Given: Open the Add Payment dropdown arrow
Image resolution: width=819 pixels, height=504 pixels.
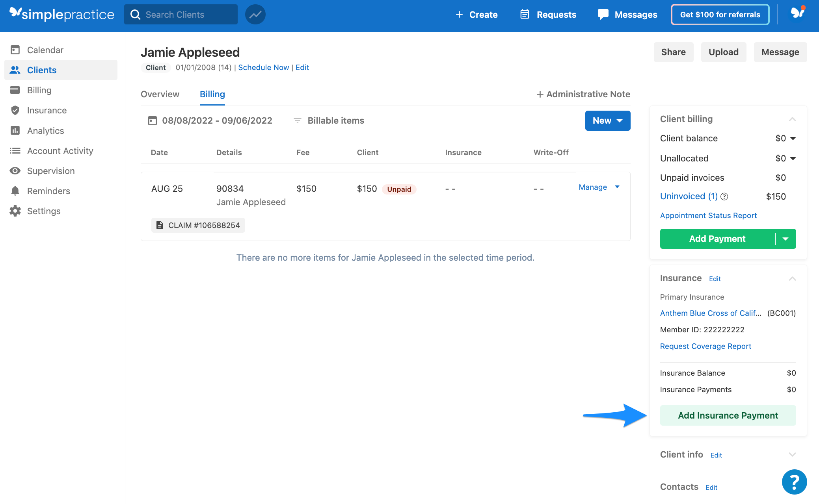Looking at the screenshot, I should (785, 239).
